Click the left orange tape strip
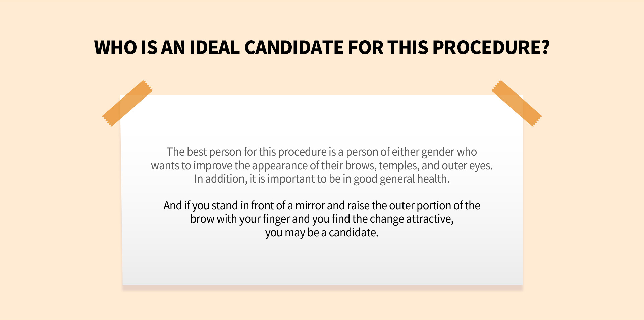Screen dimensions: 644x320 [x=127, y=103]
